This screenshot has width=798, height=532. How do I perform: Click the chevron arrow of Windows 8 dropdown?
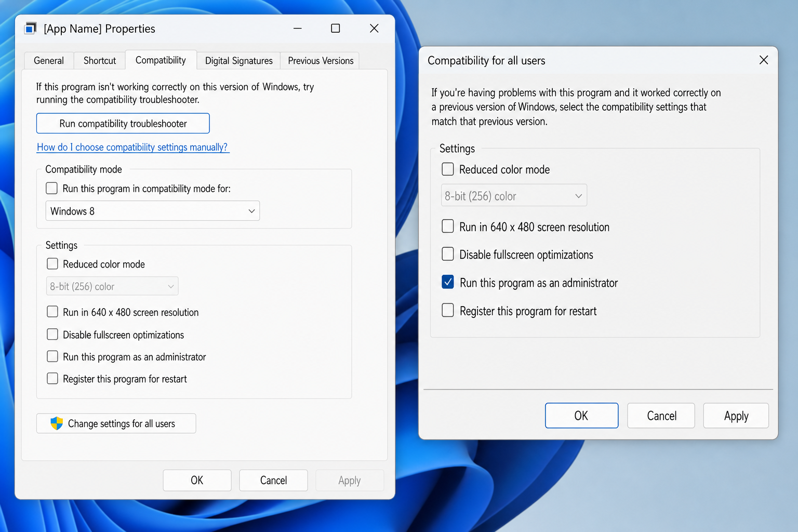(251, 211)
